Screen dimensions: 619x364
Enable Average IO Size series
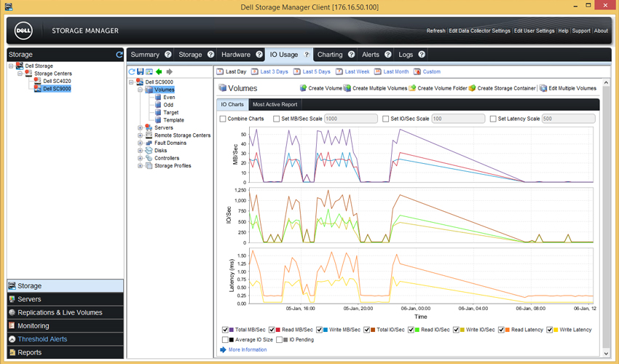pyautogui.click(x=225, y=339)
